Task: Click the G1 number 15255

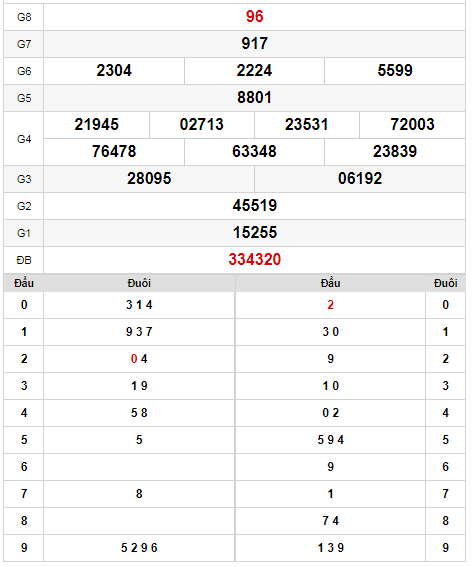Action: point(255,233)
